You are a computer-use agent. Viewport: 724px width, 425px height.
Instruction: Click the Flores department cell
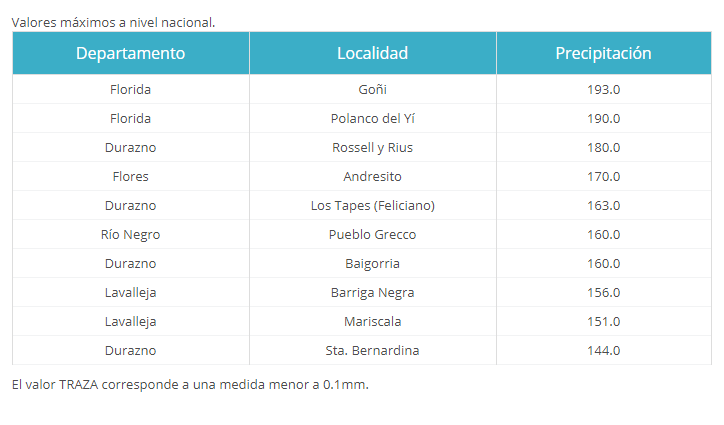[131, 176]
